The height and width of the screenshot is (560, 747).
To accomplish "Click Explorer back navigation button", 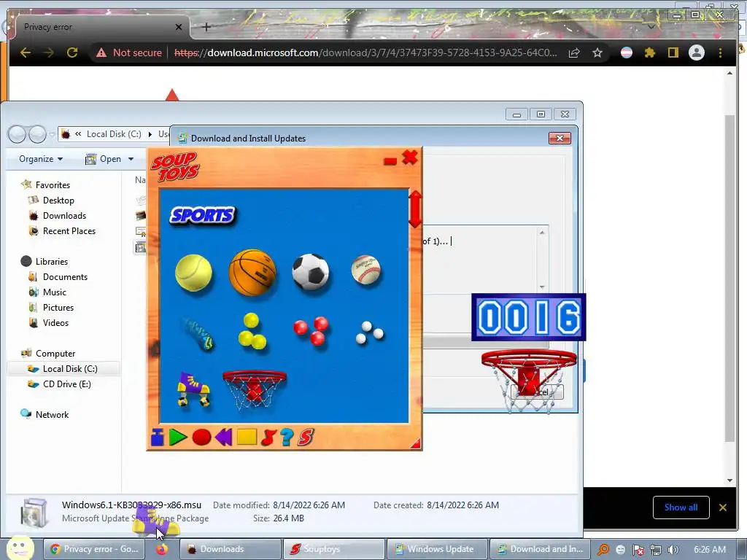I will (18, 135).
